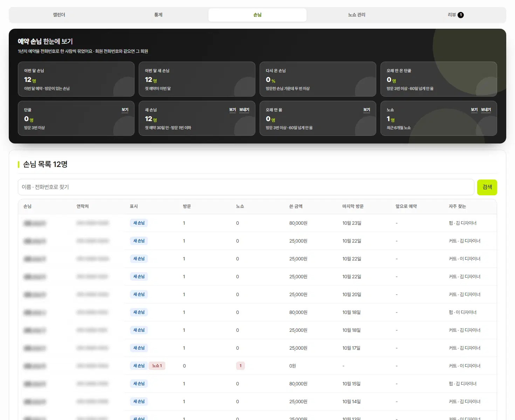The width and height of the screenshot is (515, 420).
Task: Click the 0원 amount cell
Action: click(293, 366)
